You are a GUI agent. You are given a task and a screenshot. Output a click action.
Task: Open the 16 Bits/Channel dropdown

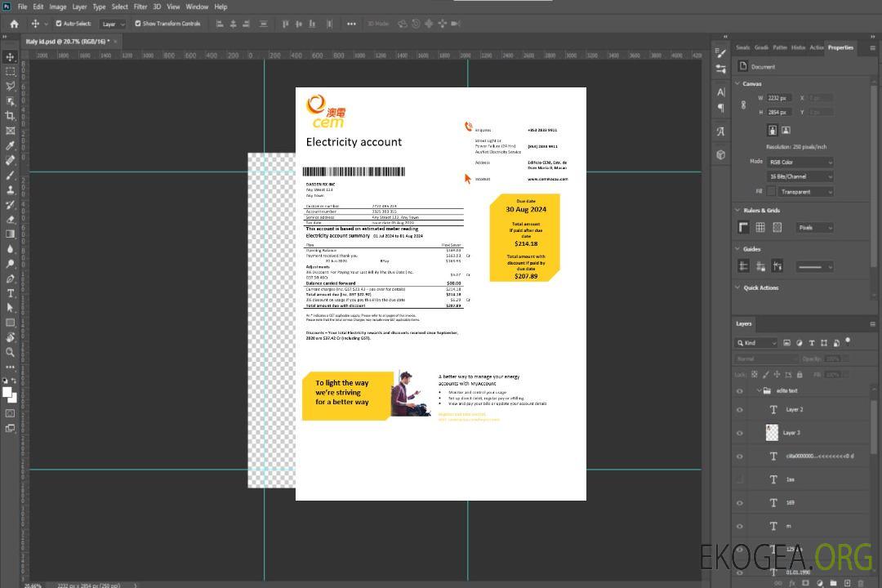point(800,176)
